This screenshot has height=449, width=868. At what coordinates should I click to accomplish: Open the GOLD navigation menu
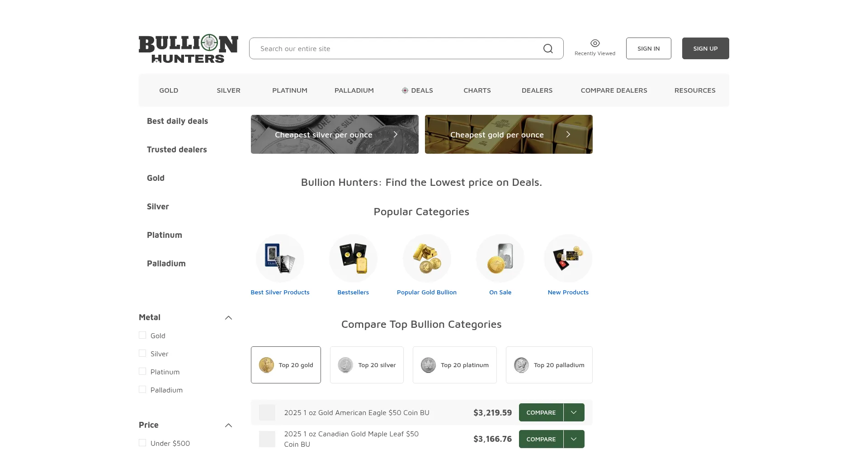tap(169, 90)
